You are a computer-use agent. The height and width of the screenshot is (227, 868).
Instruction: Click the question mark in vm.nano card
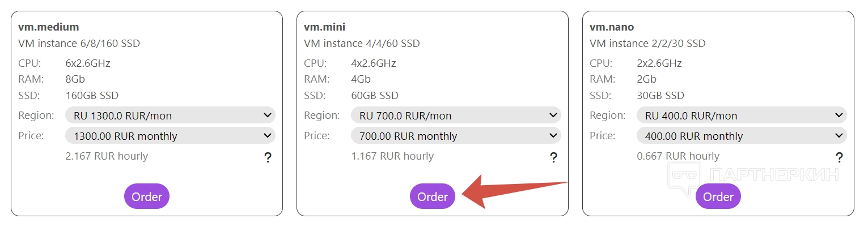tap(840, 158)
